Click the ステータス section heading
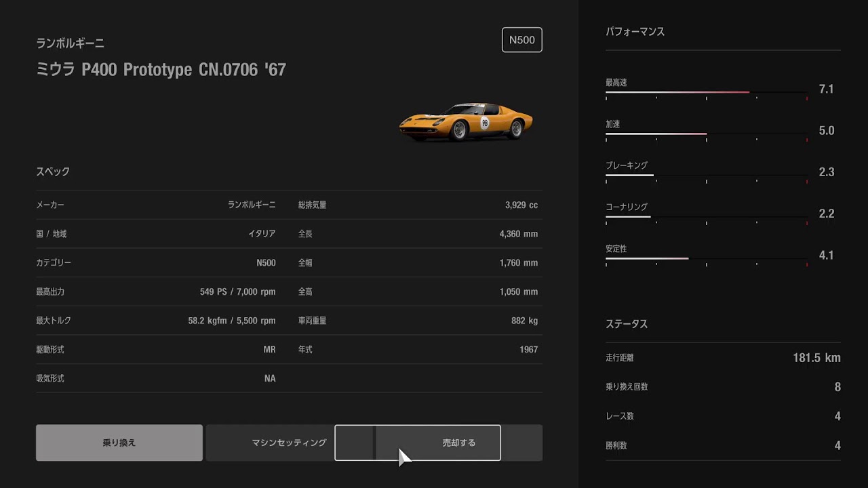Screen dimensions: 868x488 coord(627,324)
